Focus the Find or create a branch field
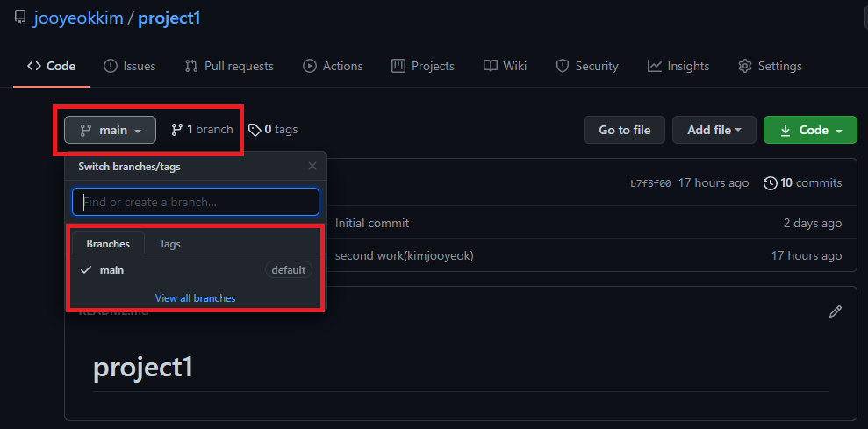Viewport: 868px width, 429px height. pos(196,202)
